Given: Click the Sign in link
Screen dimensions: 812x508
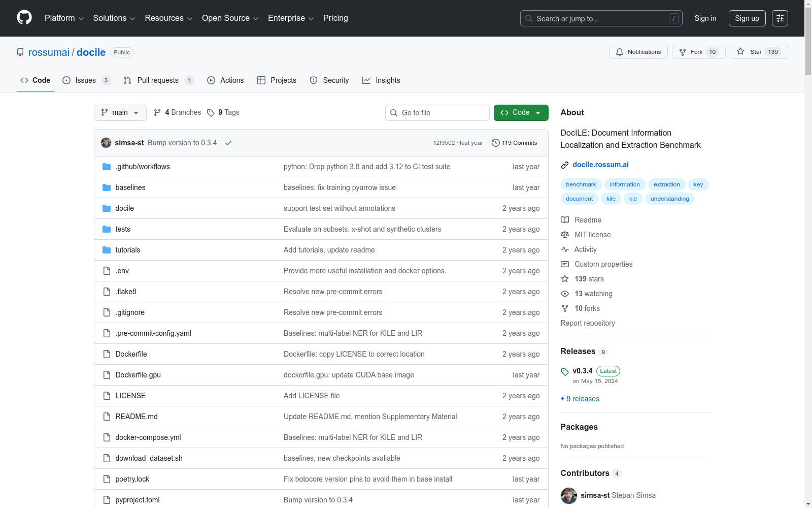Looking at the screenshot, I should pos(705,18).
